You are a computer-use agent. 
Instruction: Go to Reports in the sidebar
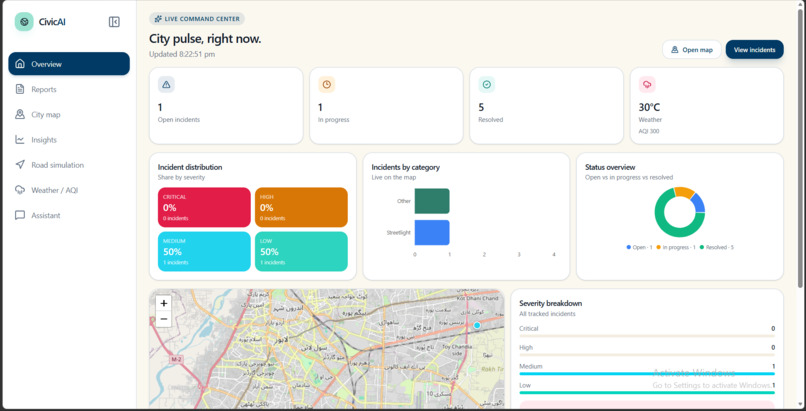click(x=69, y=89)
